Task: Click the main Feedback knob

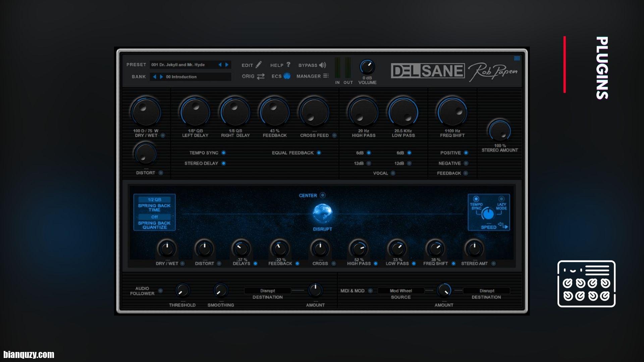Action: (274, 112)
